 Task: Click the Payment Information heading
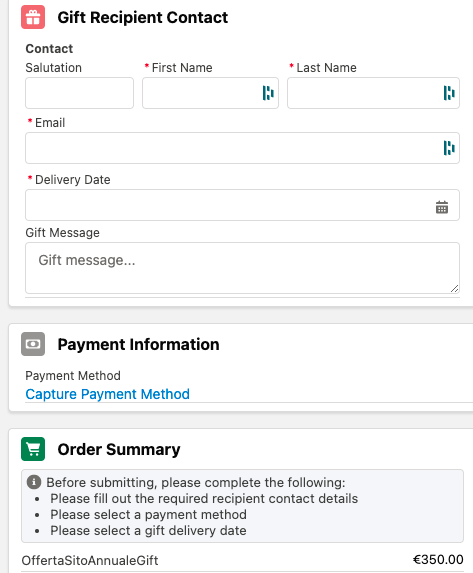138,344
